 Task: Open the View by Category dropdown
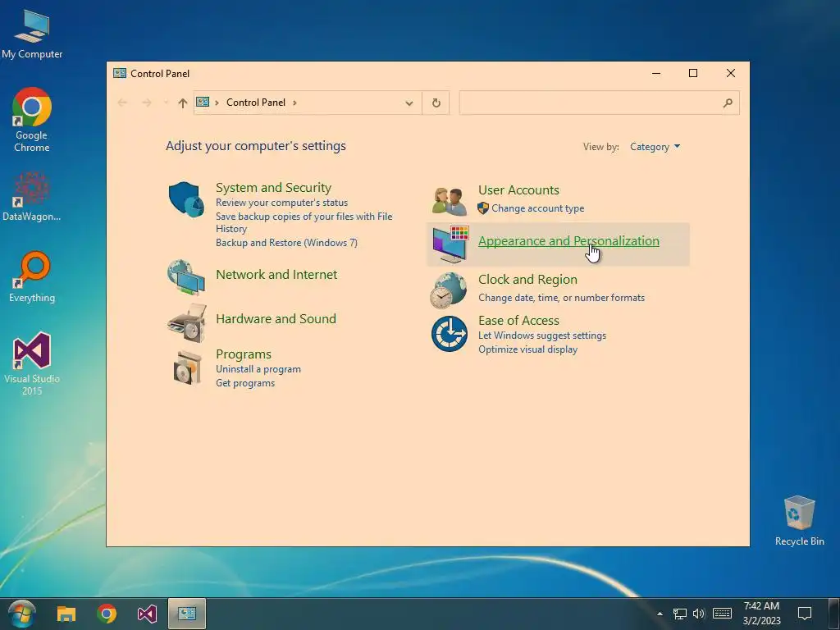point(655,147)
